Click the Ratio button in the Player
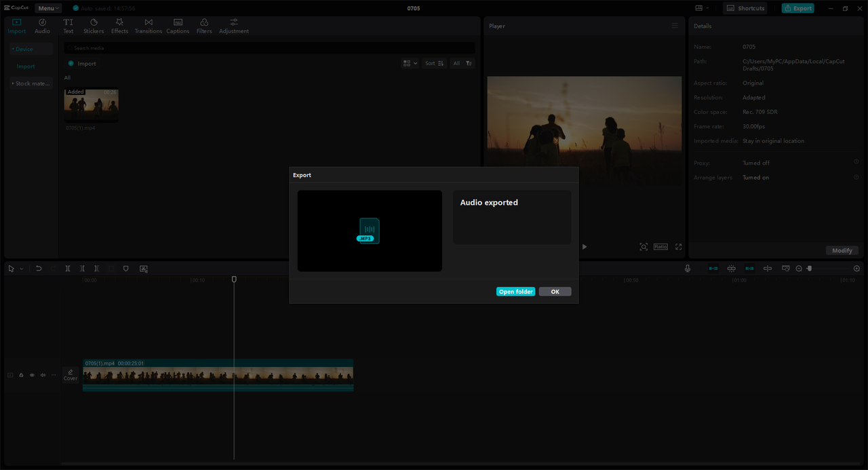 coord(660,247)
